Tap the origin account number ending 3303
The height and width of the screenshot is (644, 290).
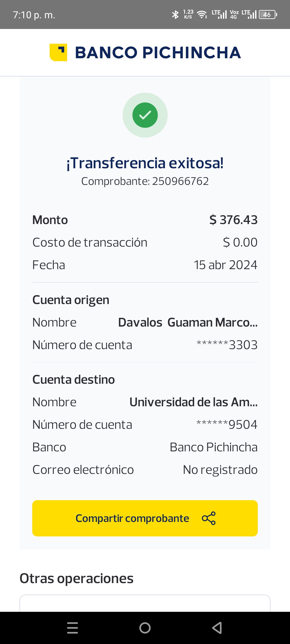(x=227, y=345)
